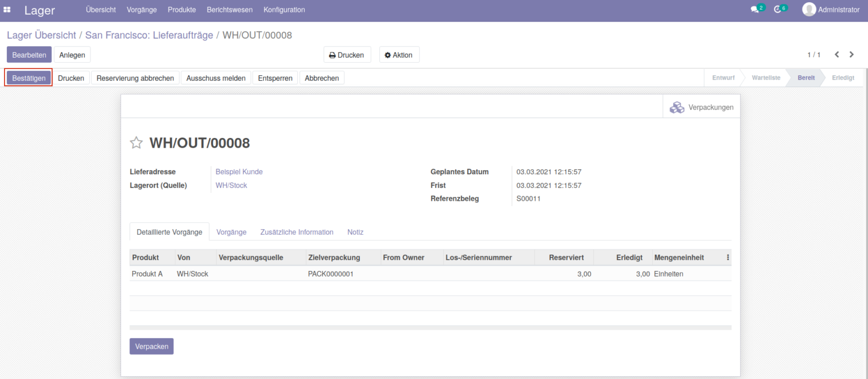Navigate back via Lager Übersicht breadcrumb
Screen dimensions: 868x379
[x=42, y=35]
